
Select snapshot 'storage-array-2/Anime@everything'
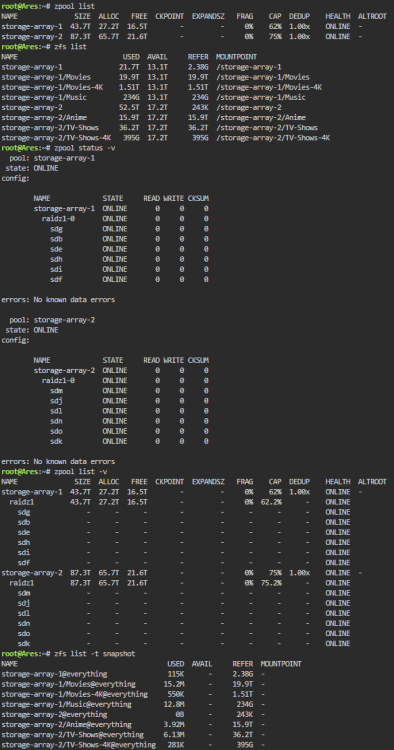pos(66,725)
